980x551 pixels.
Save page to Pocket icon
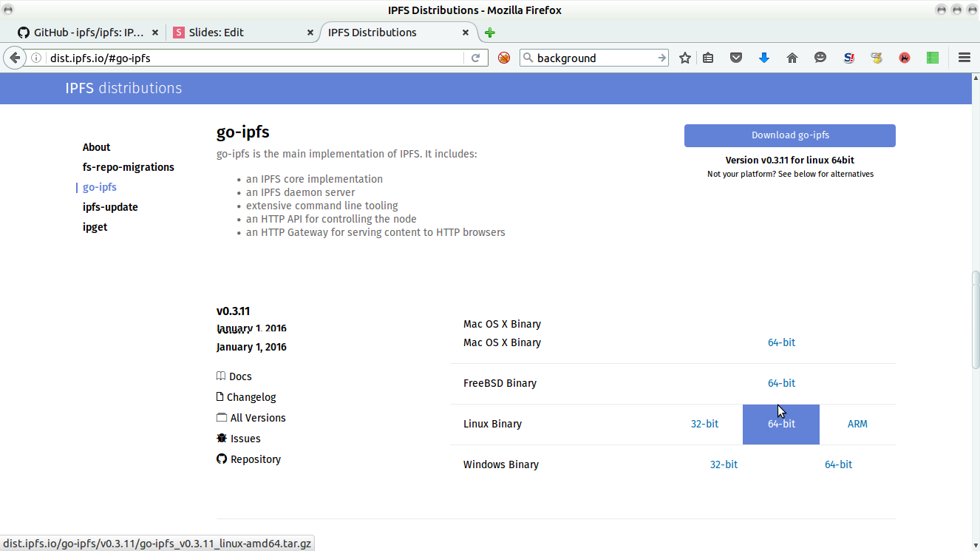[736, 58]
